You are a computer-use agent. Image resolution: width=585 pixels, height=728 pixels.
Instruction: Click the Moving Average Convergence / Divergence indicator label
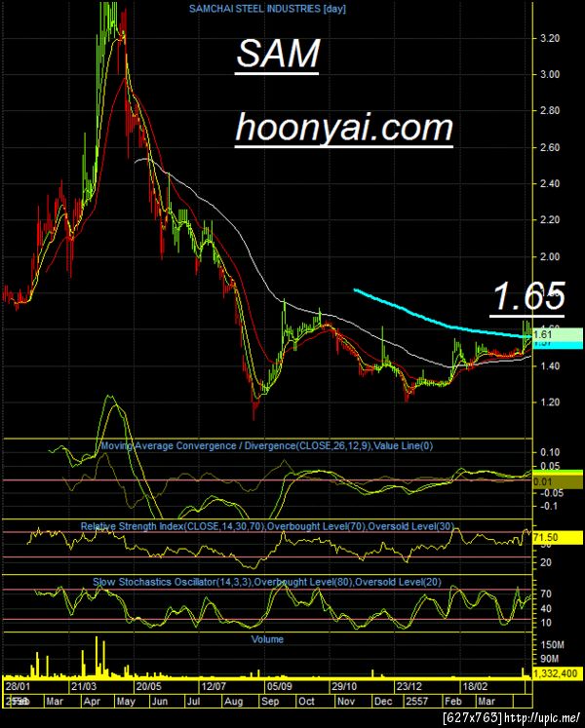[x=267, y=445]
